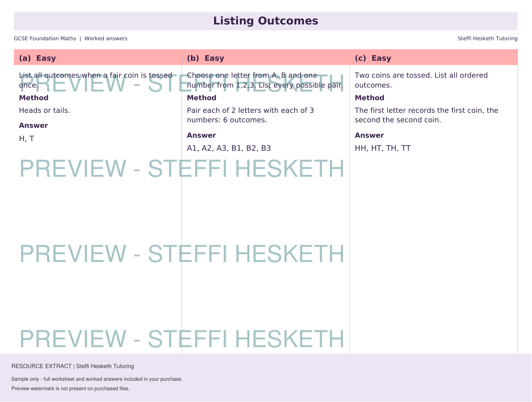Select 'GCSE Foundation Maths' subtitle text
The image size is (532, 402).
(45, 39)
